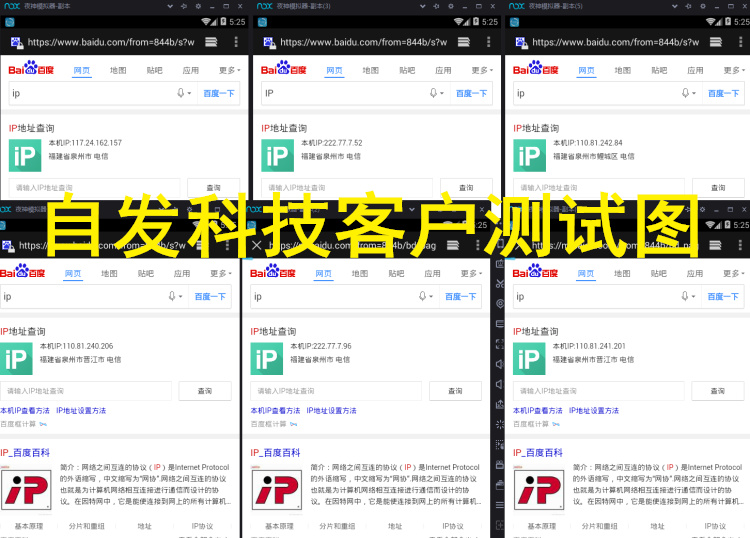Expand 更多 dropdown in 222.77.7.52 window
This screenshot has width=750, height=538.
tap(482, 70)
